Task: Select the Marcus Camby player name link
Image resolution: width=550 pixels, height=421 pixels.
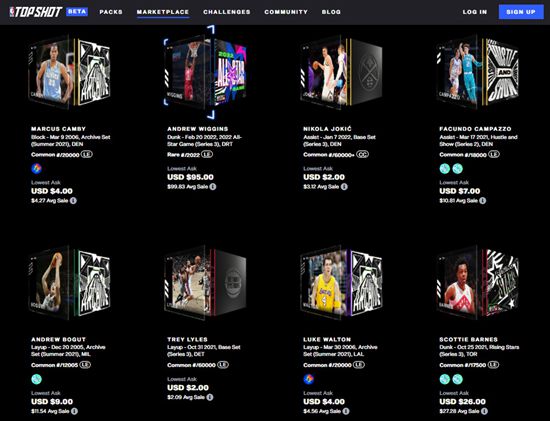Action: 58,129
